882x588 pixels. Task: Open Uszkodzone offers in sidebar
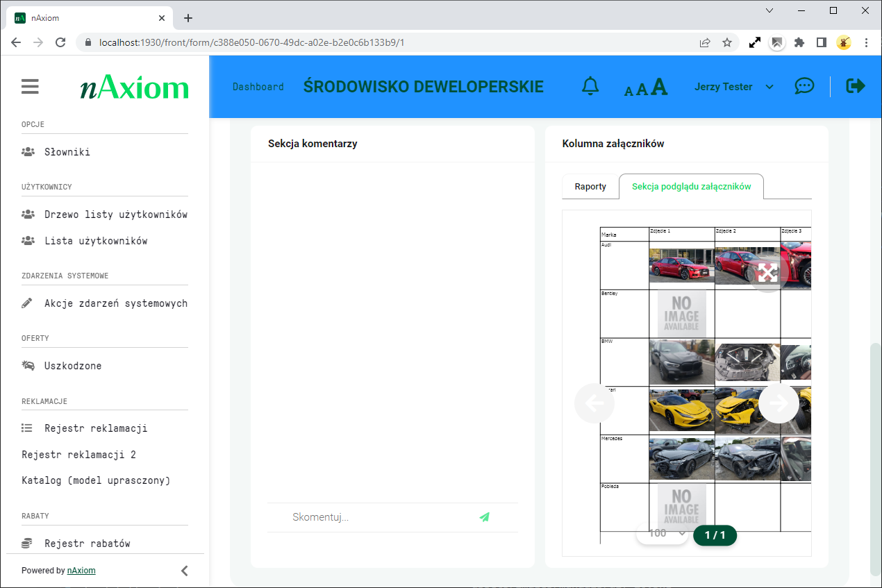73,366
